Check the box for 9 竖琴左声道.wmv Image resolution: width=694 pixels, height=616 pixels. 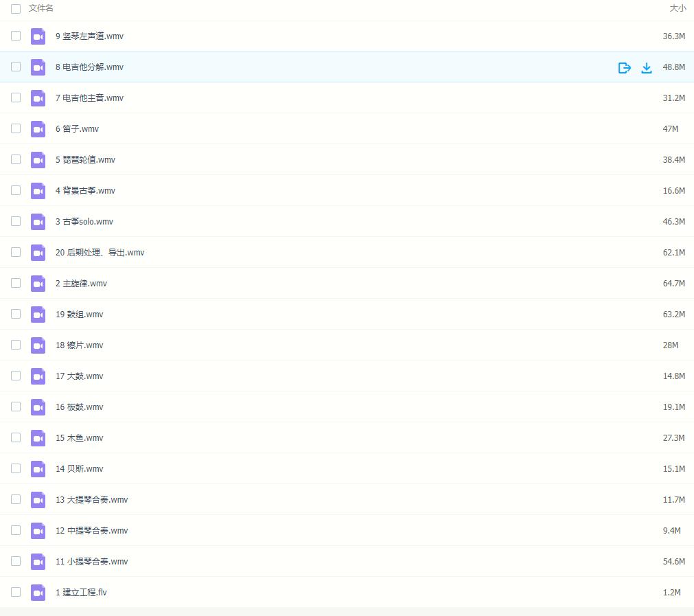pyautogui.click(x=16, y=36)
